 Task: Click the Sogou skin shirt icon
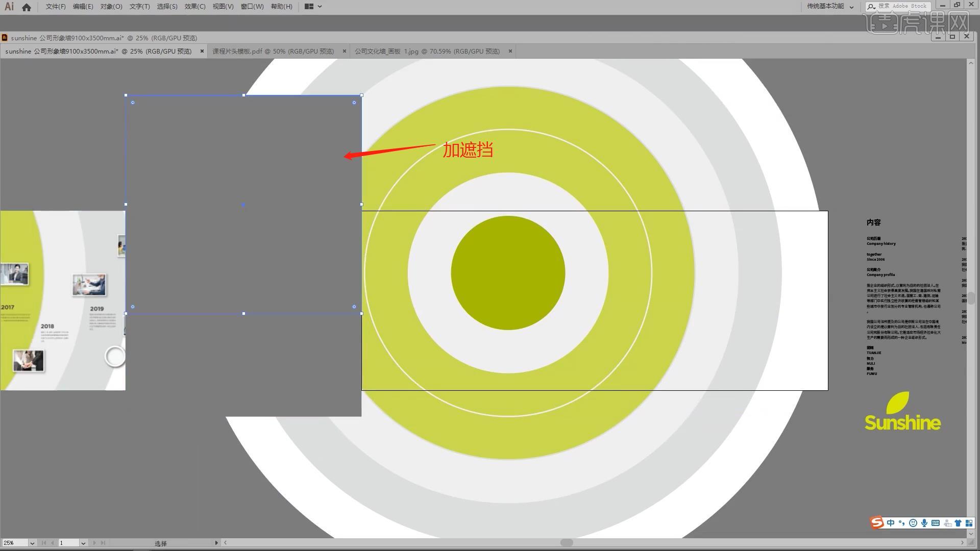coord(958,523)
